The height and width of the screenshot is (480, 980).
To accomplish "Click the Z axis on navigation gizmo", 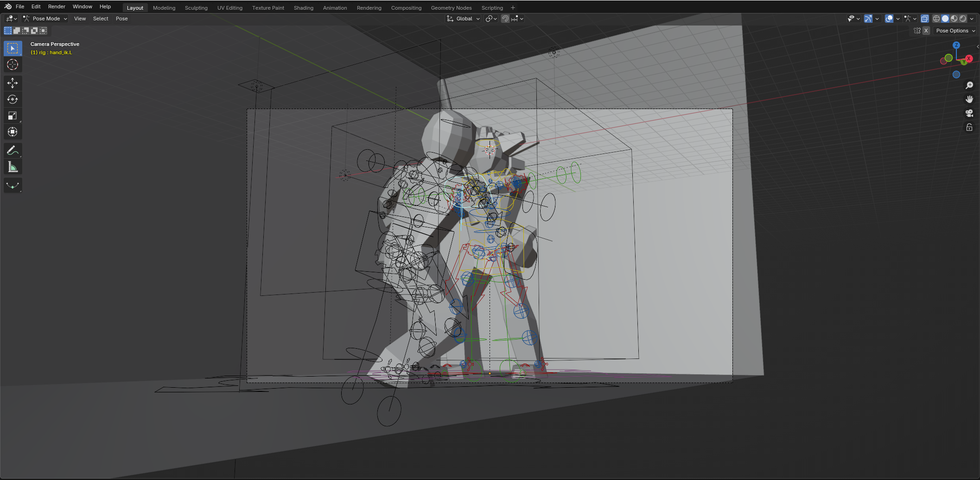I will click(x=956, y=45).
